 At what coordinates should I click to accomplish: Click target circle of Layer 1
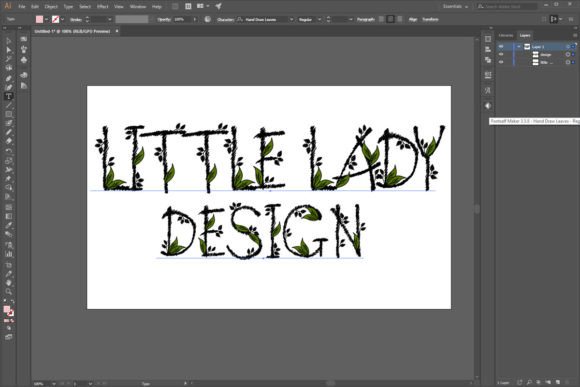click(568, 47)
